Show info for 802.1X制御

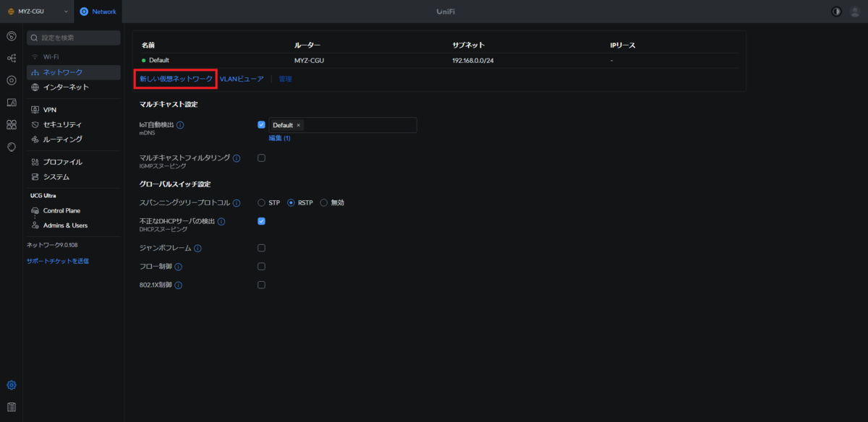pos(178,285)
